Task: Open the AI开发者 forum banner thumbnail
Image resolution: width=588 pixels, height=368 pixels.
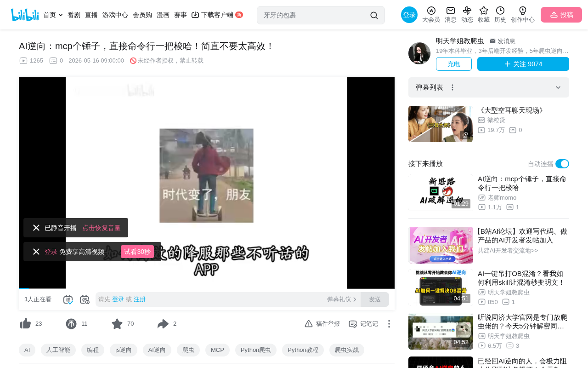Action: point(441,245)
